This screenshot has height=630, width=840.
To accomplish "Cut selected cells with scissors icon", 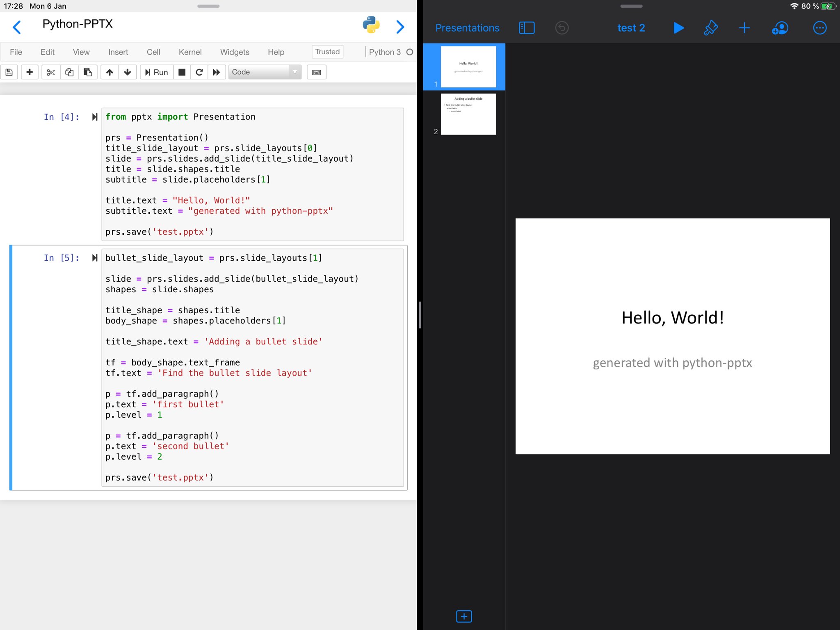I will (x=51, y=72).
